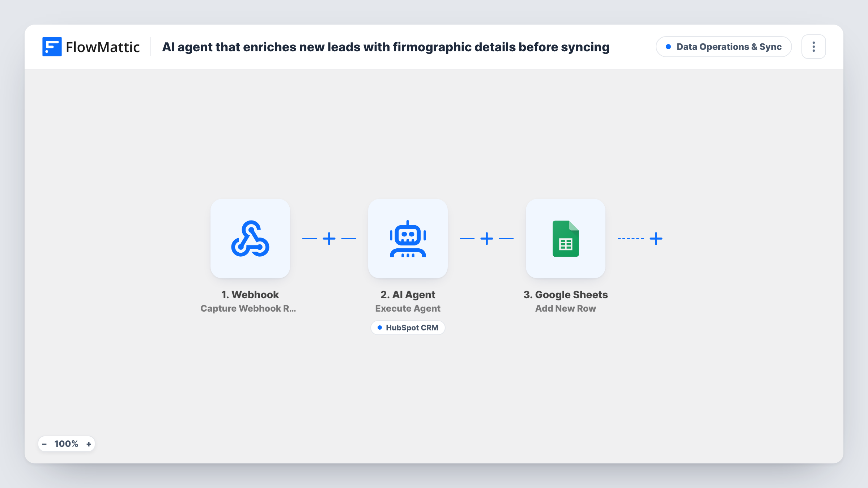Zoom out with the minus button
Screen dimensions: 868x488
44,444
